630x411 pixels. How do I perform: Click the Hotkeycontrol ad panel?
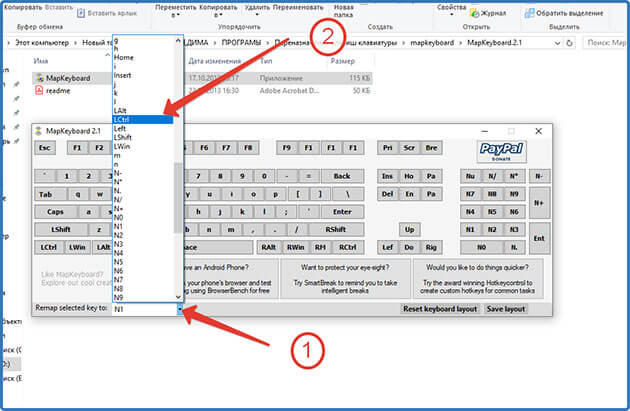pos(478,279)
